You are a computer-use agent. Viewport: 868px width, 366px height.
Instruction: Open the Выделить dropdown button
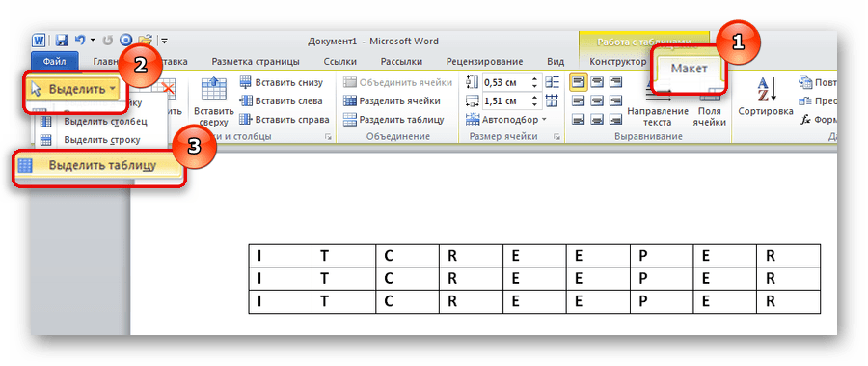point(74,89)
